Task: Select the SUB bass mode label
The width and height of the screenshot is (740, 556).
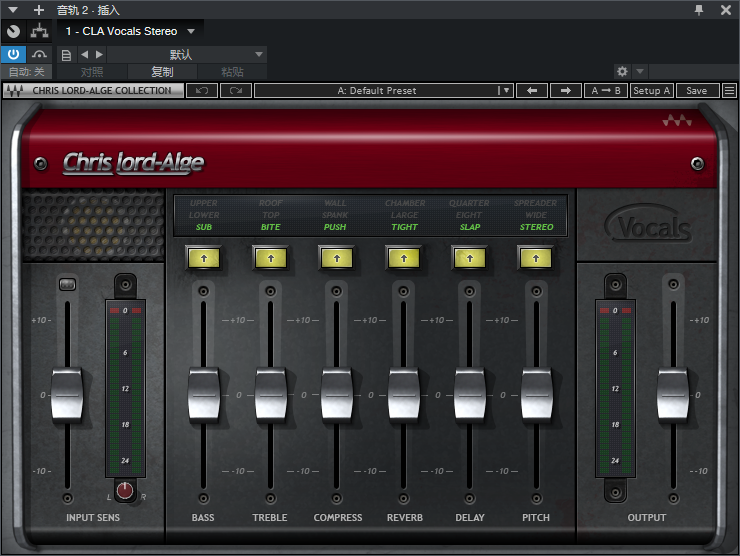Action: click(204, 227)
